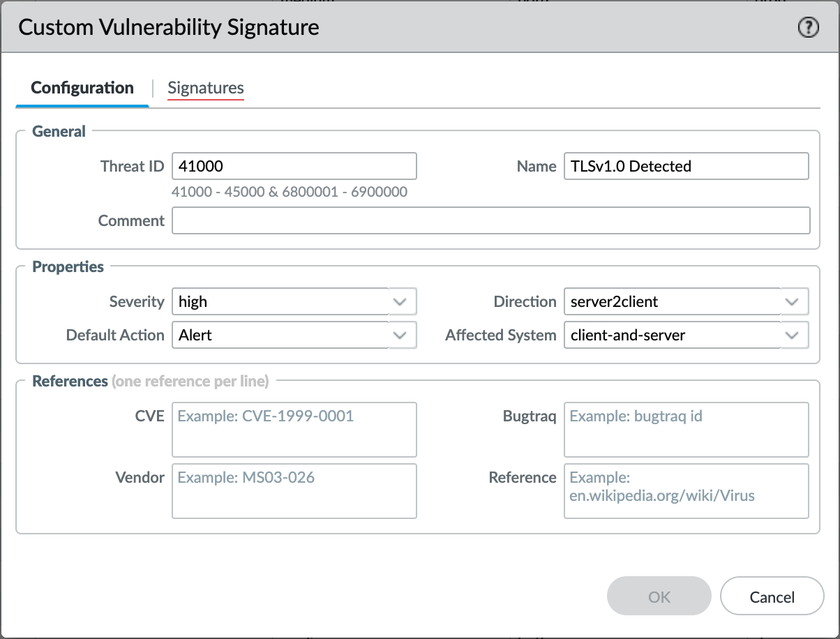Click the Affected System dropdown chevron

pos(792,335)
